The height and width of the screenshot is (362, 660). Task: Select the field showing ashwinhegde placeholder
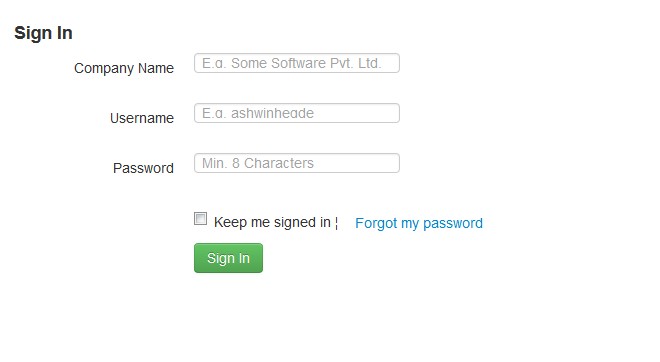pos(297,113)
